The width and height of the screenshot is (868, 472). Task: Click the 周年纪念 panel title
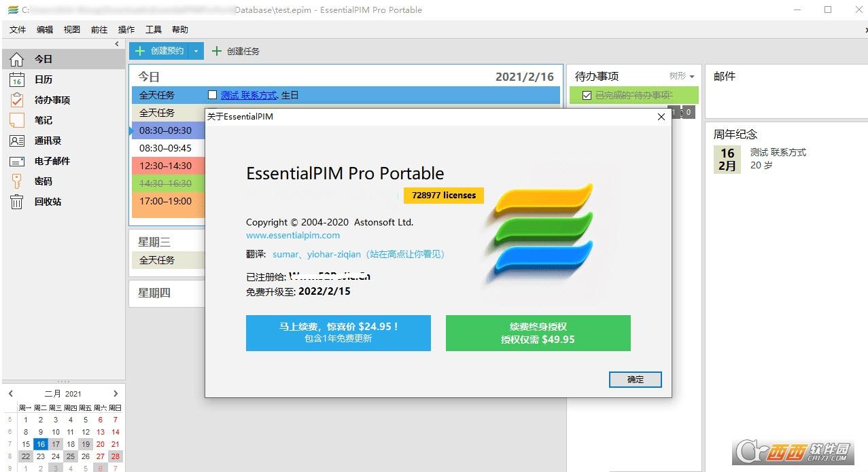pyautogui.click(x=735, y=134)
